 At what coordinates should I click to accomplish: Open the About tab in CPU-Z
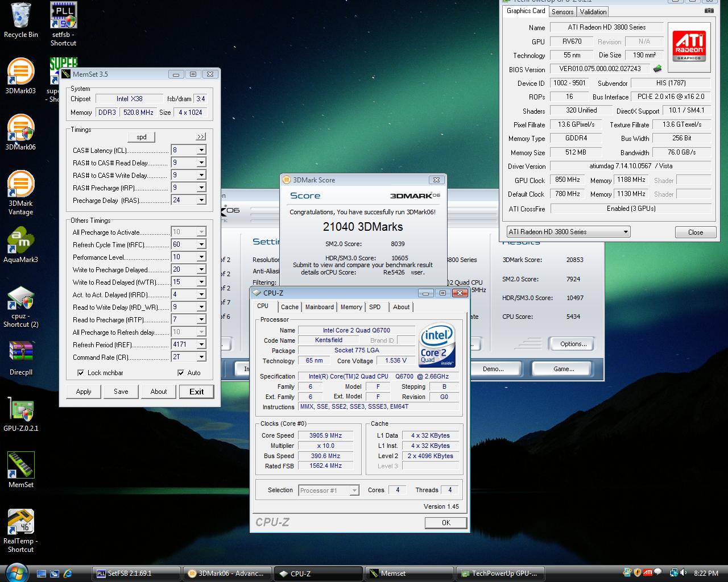pos(401,307)
